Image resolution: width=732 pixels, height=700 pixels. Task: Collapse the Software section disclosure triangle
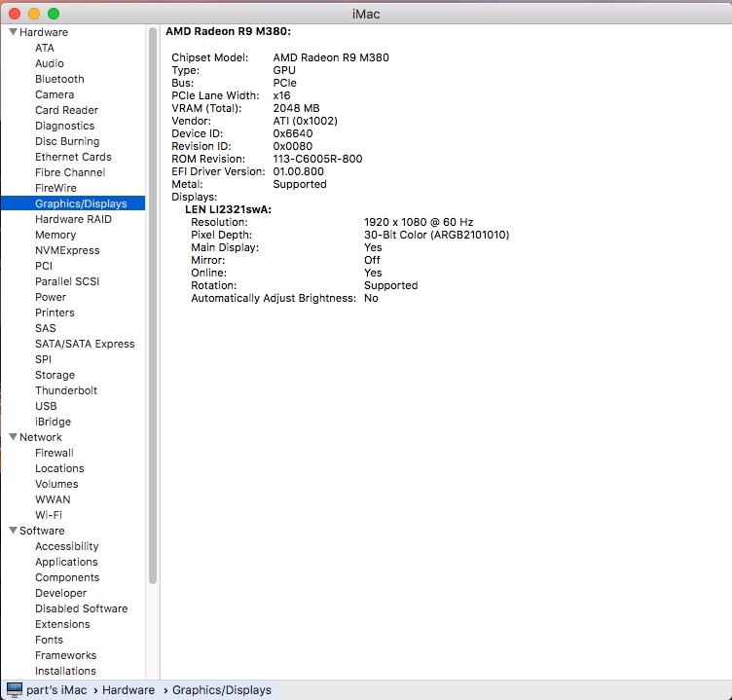click(x=13, y=531)
